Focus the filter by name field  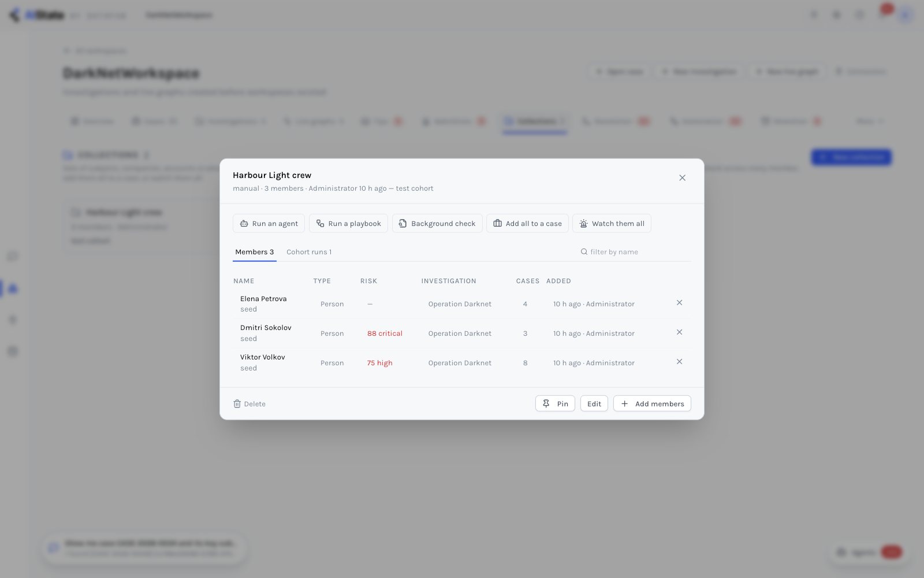tap(635, 252)
